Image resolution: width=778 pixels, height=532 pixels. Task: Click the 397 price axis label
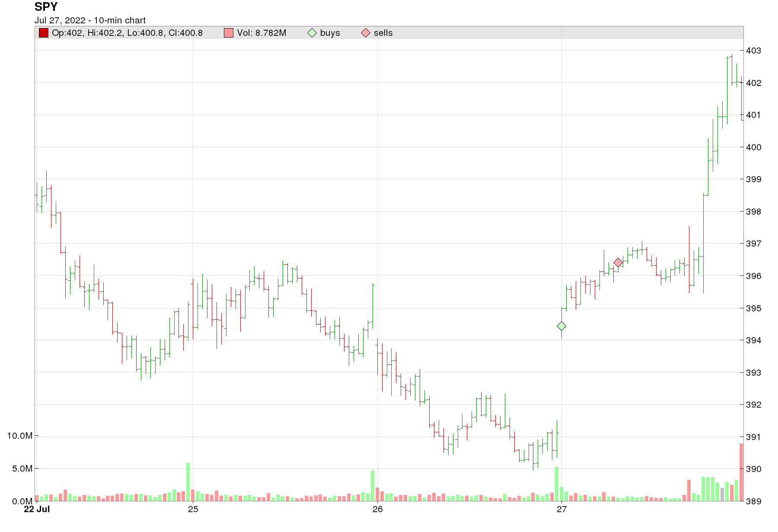click(753, 244)
